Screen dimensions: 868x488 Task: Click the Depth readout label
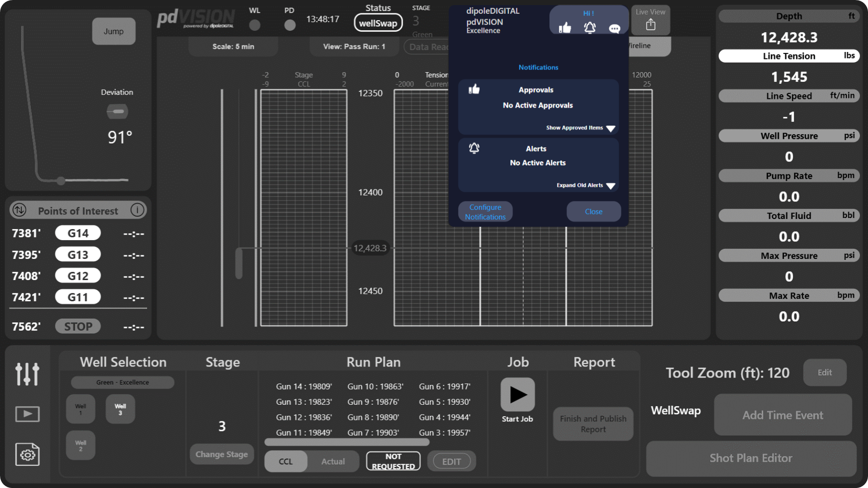(789, 16)
